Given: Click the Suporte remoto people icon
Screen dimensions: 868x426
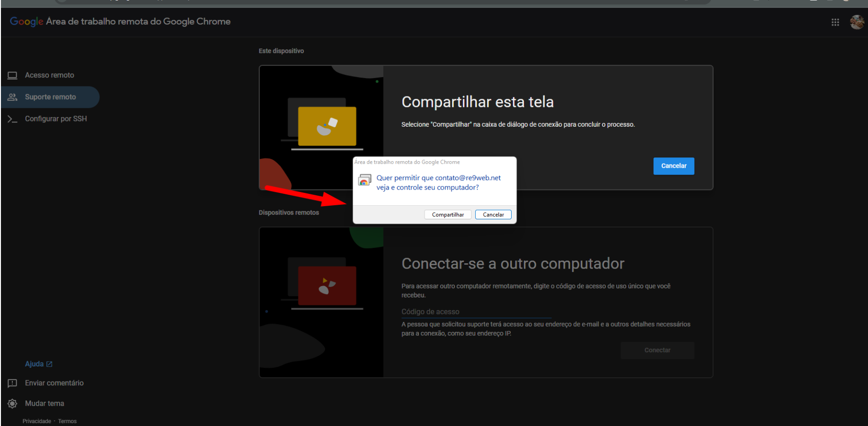Looking at the screenshot, I should coord(12,97).
